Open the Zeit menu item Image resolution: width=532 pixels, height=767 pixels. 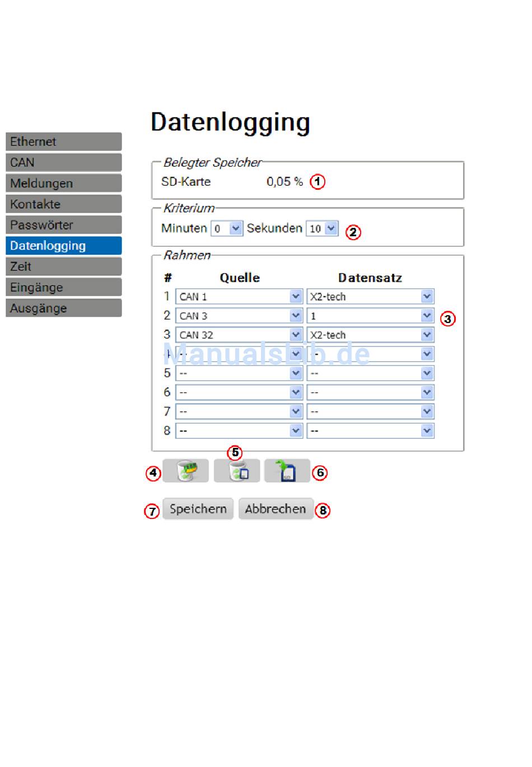point(64,266)
